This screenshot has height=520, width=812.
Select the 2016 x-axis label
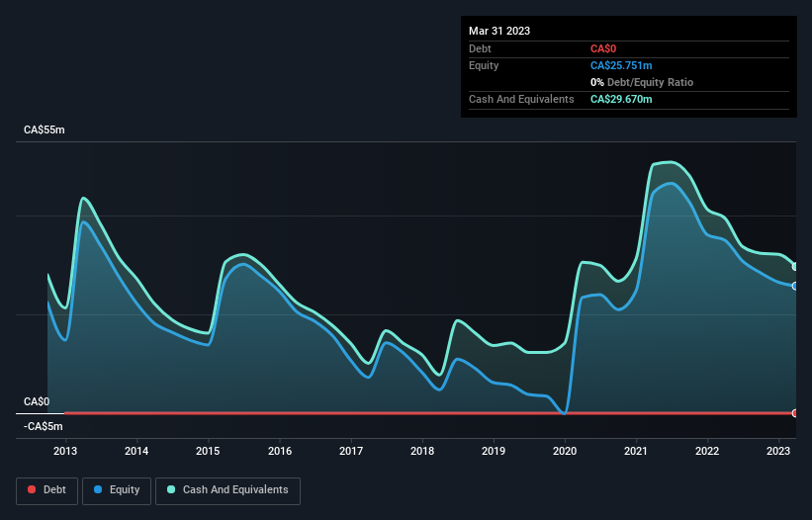coord(280,451)
